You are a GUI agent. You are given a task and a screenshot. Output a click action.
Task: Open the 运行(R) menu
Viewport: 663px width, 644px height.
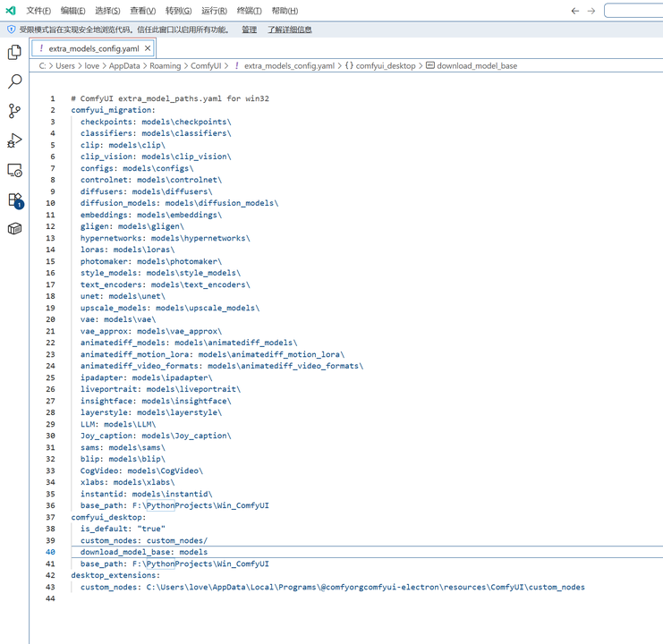(215, 11)
